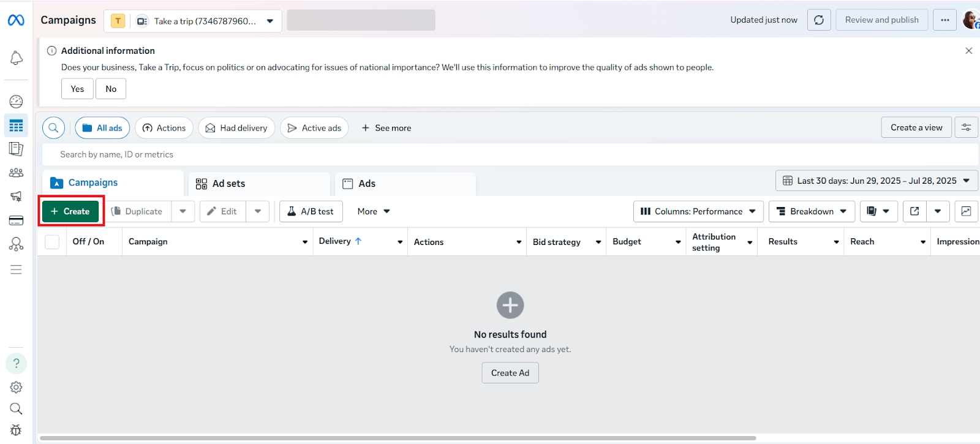Click the green Create button
The image size is (980, 444).
pyautogui.click(x=70, y=211)
